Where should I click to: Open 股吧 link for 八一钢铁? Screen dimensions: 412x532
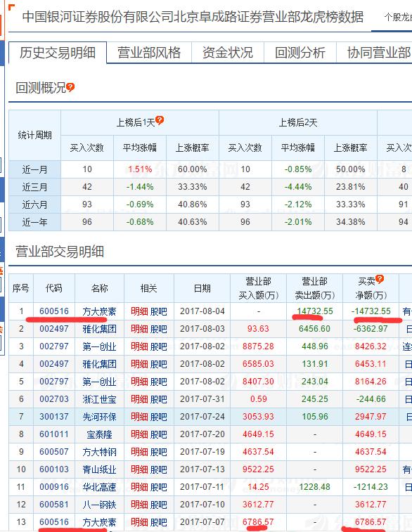158,505
